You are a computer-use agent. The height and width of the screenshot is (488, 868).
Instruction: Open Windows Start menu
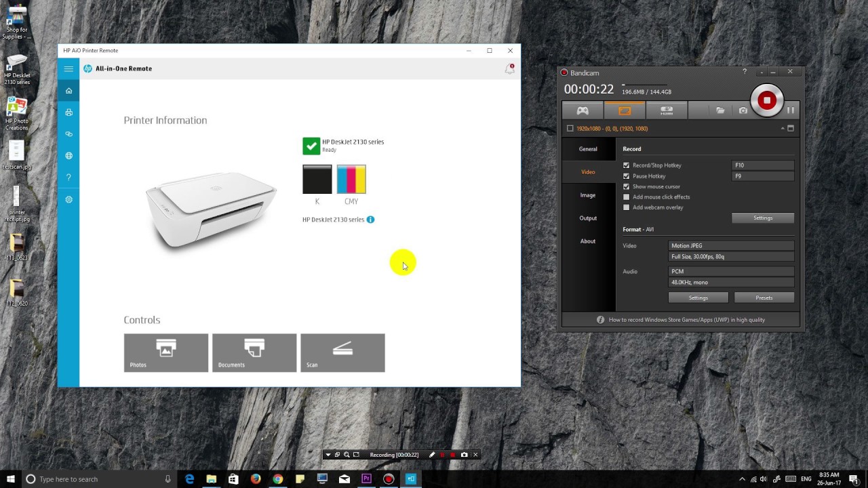point(11,479)
